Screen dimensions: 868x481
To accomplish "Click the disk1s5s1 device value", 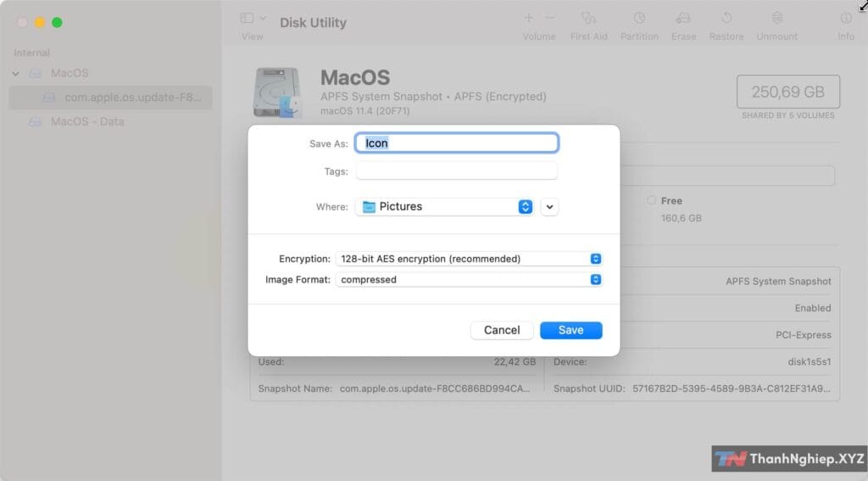I will (x=809, y=362).
